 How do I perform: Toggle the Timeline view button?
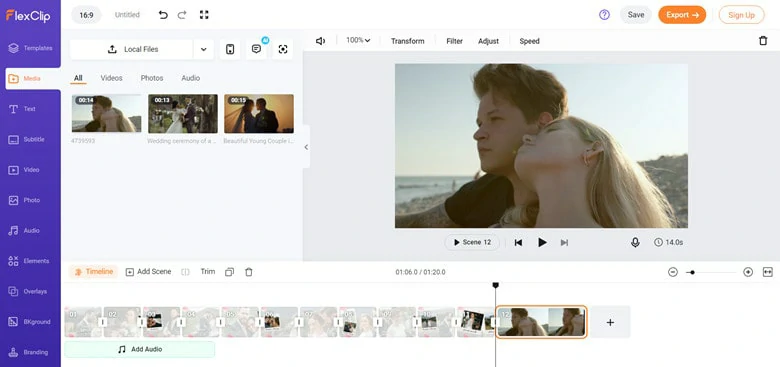pyautogui.click(x=94, y=272)
